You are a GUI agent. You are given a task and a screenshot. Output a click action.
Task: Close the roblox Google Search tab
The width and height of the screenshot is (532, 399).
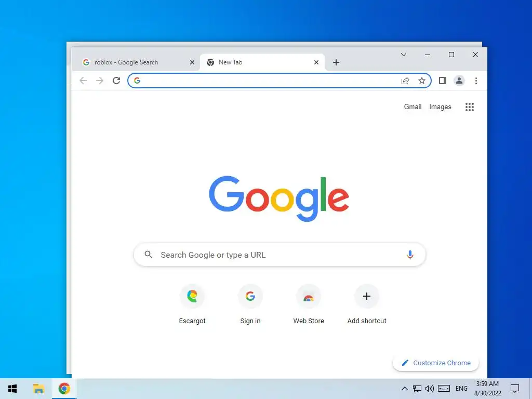(x=192, y=62)
